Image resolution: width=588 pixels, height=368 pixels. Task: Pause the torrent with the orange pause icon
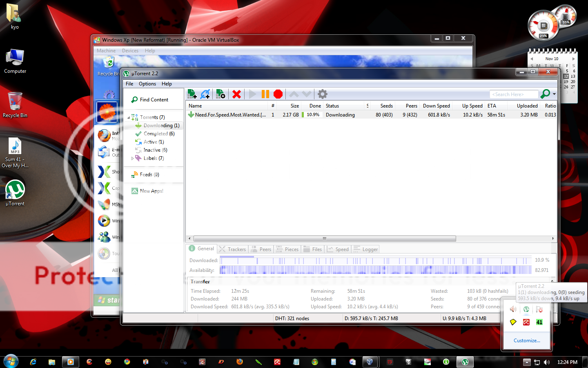point(265,94)
